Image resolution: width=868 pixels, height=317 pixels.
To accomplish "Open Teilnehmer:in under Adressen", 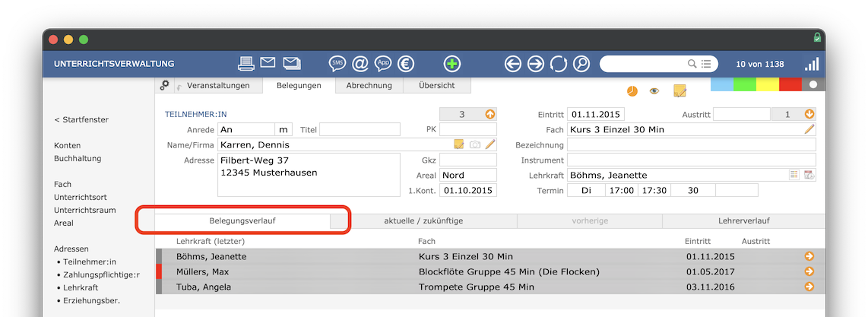I will 90,262.
